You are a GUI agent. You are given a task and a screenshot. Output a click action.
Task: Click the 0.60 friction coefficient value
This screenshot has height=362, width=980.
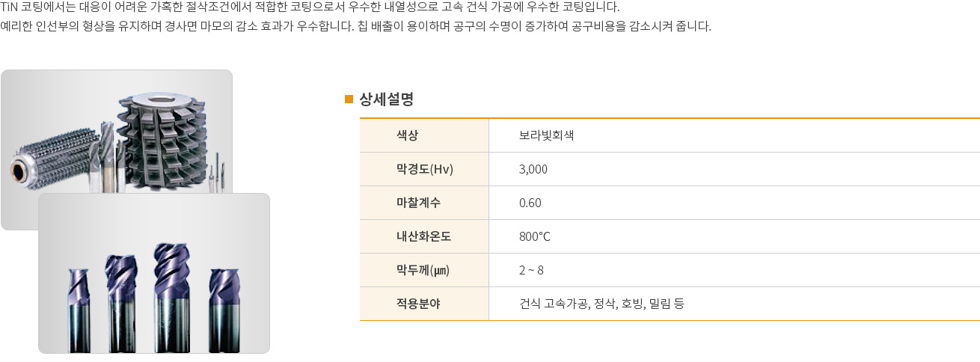[530, 203]
